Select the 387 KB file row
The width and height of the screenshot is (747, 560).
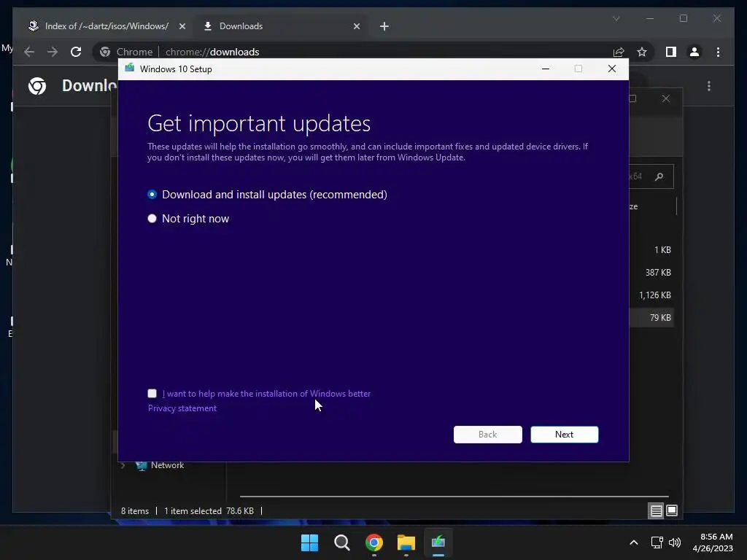(x=651, y=273)
